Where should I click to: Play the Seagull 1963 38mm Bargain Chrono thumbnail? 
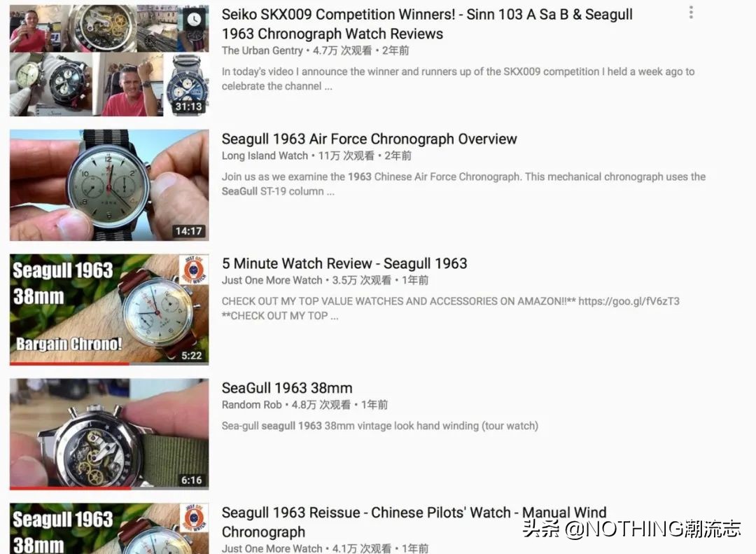click(109, 309)
